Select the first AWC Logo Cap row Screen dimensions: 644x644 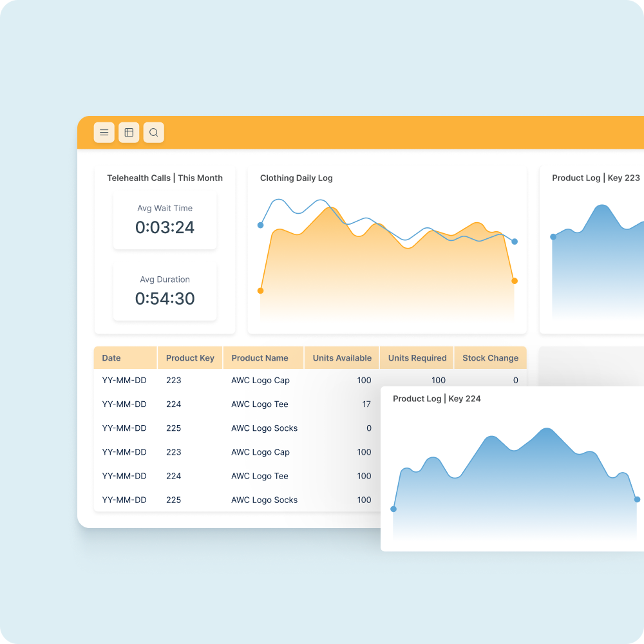point(310,381)
